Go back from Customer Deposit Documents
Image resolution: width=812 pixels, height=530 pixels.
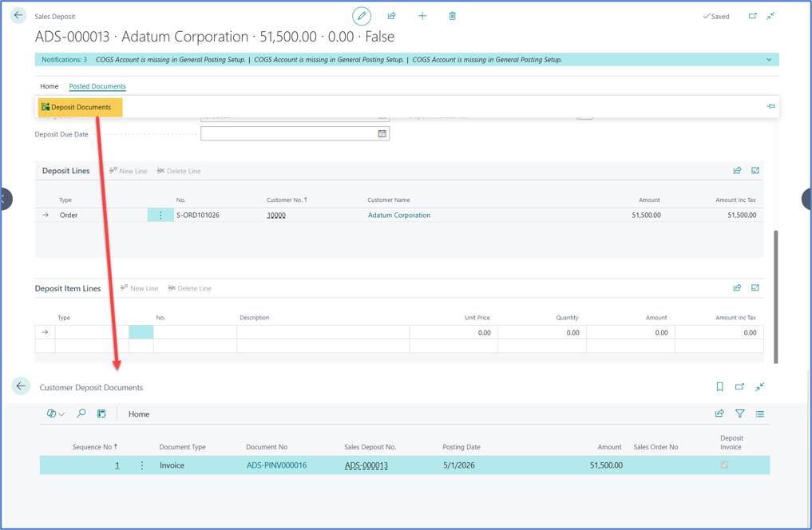click(x=21, y=386)
